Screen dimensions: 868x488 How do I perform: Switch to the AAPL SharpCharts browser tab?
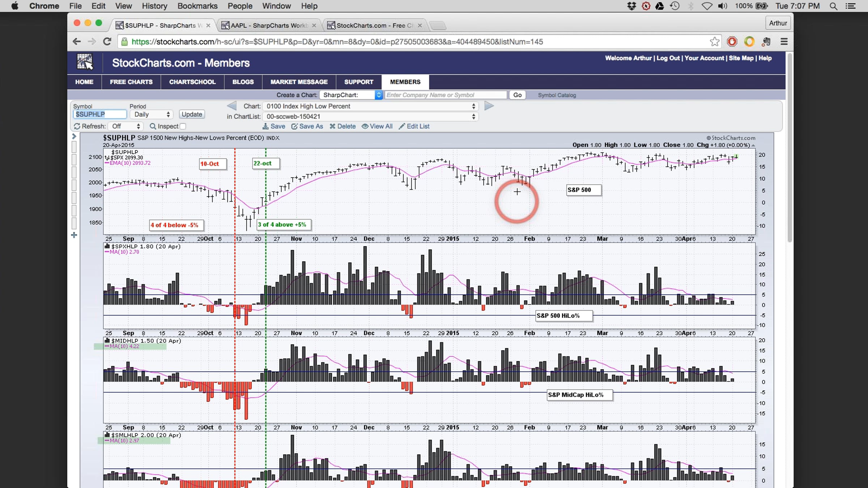269,25
